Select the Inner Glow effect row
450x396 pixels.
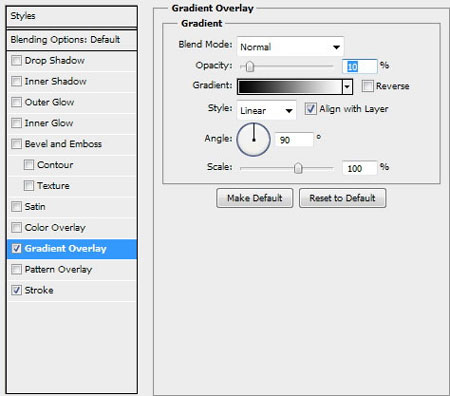tap(72, 123)
